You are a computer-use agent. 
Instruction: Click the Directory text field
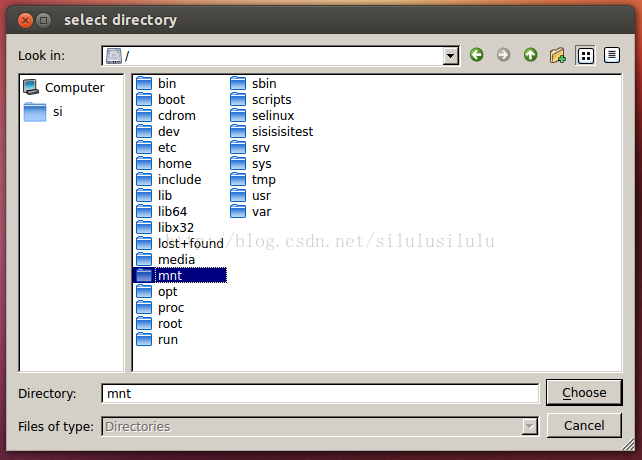[x=320, y=394]
